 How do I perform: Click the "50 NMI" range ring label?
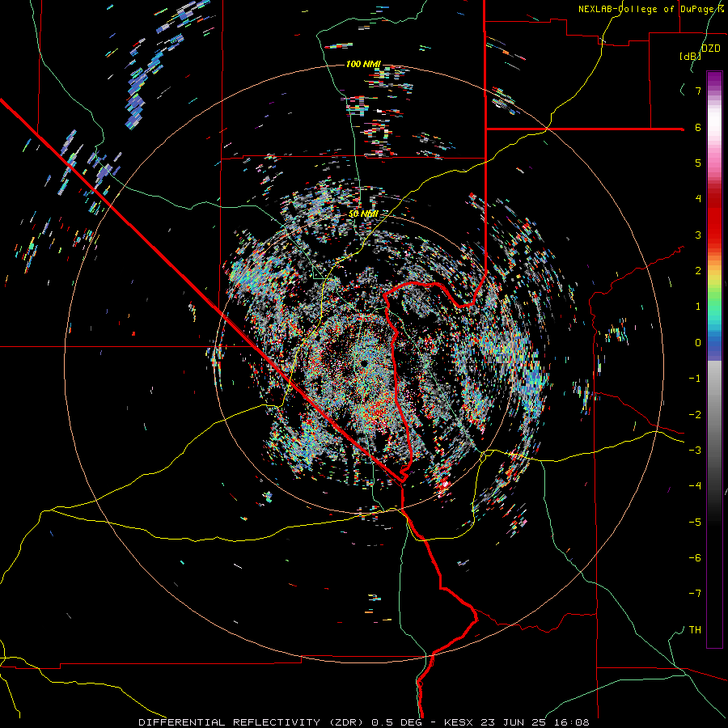point(363,214)
